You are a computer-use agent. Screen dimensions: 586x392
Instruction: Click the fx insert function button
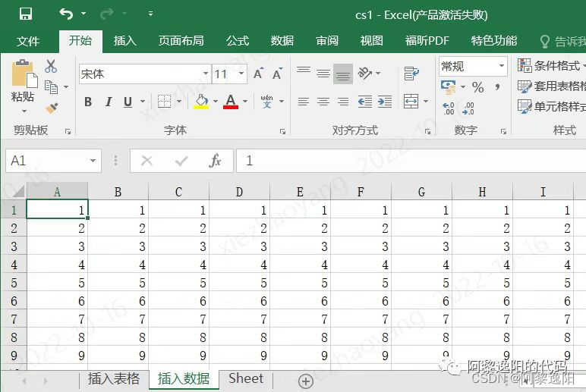[x=216, y=161]
